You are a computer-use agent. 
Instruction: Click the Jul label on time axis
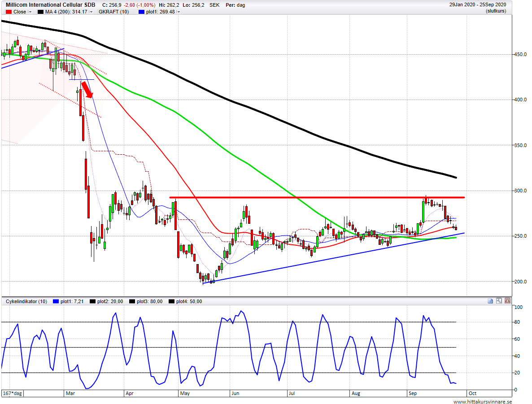coord(292,394)
